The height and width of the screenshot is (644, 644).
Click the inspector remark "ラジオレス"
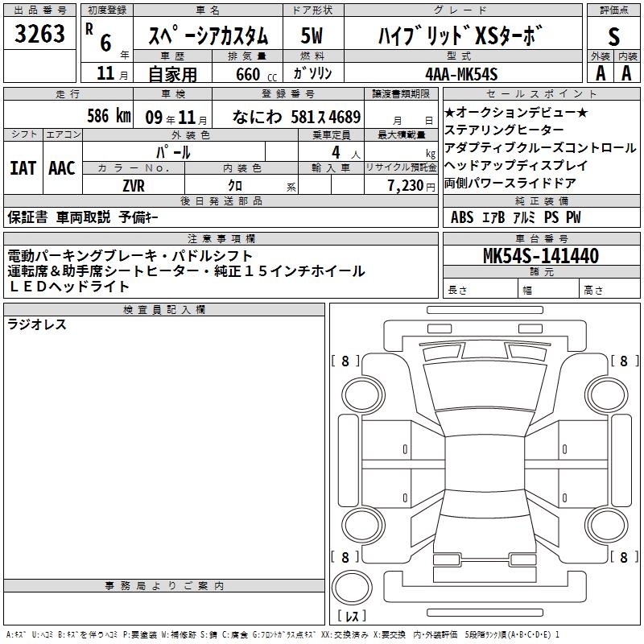click(x=37, y=324)
